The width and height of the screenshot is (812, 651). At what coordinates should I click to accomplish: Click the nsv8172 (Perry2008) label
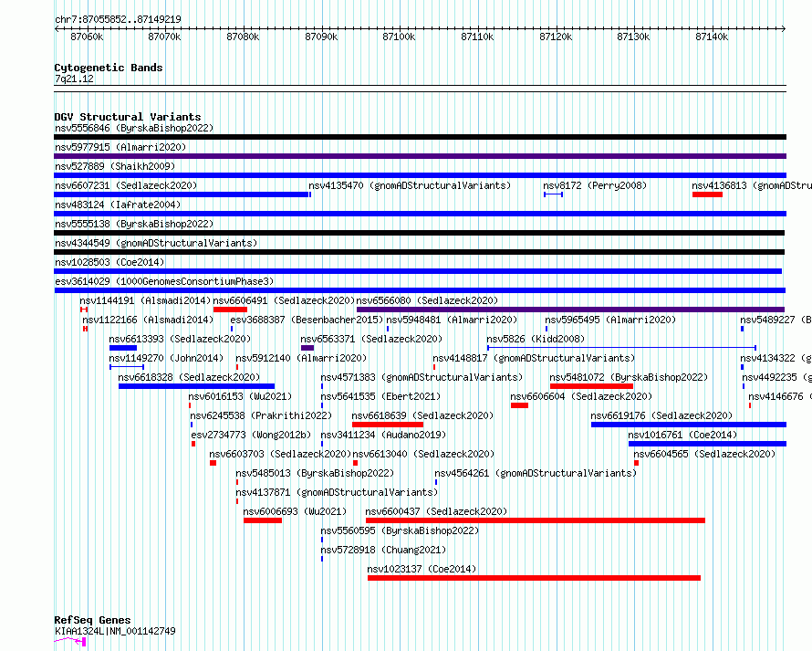pyautogui.click(x=595, y=185)
